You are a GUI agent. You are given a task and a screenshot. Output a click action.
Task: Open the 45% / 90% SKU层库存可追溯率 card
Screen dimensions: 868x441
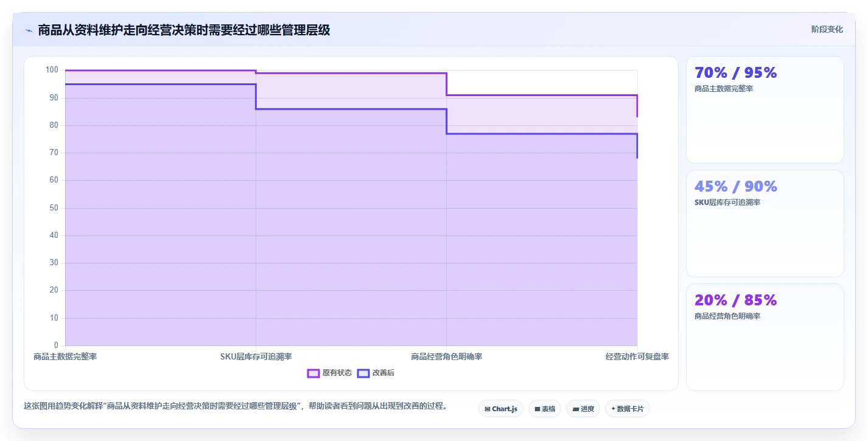point(765,224)
